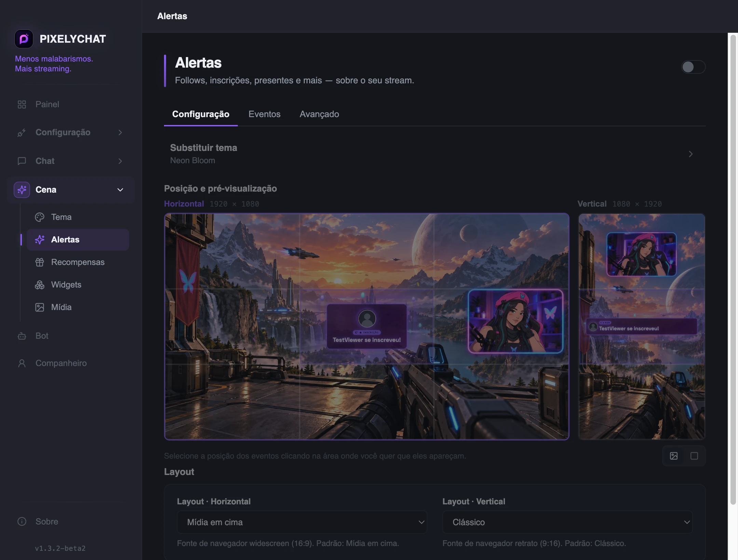The width and height of the screenshot is (738, 560).
Task: Expand the Chat sidebar chevron
Action: [120, 161]
